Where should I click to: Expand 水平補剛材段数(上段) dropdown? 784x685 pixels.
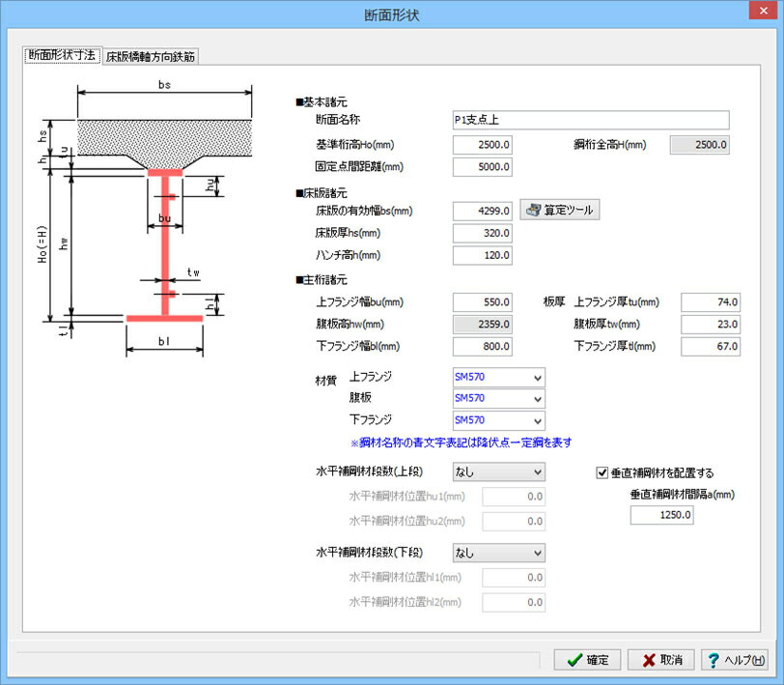(498, 471)
